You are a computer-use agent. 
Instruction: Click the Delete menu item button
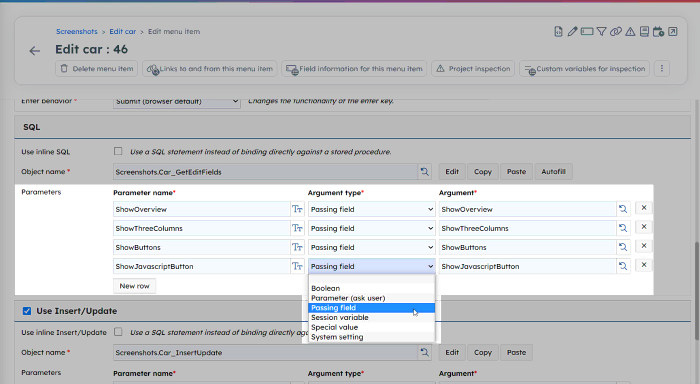click(96, 69)
